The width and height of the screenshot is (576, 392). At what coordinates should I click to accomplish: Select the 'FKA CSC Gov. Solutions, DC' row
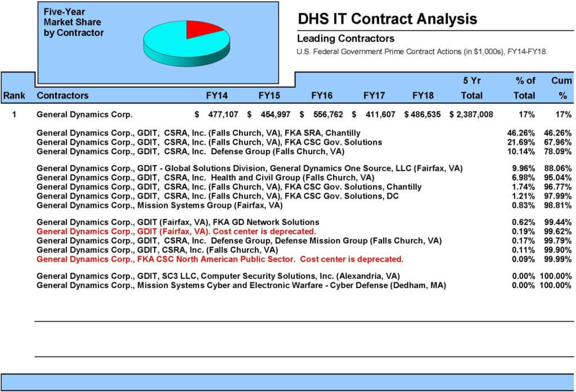pyautogui.click(x=218, y=196)
